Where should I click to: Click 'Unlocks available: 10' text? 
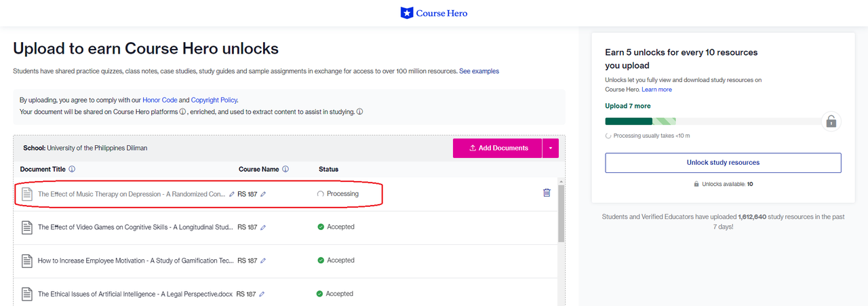pyautogui.click(x=727, y=184)
